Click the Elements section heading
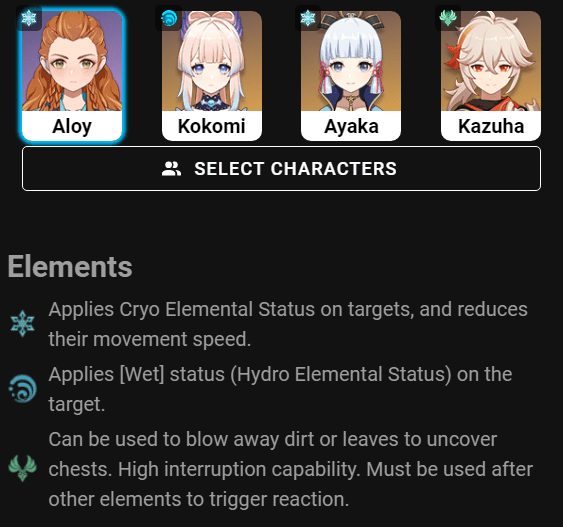The height and width of the screenshot is (527, 563). (x=70, y=267)
